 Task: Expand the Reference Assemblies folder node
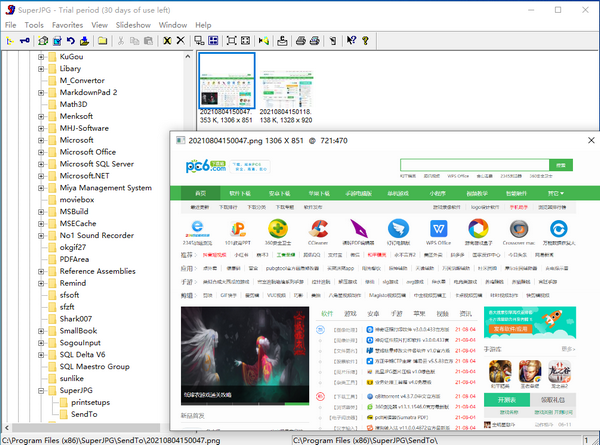click(x=41, y=272)
